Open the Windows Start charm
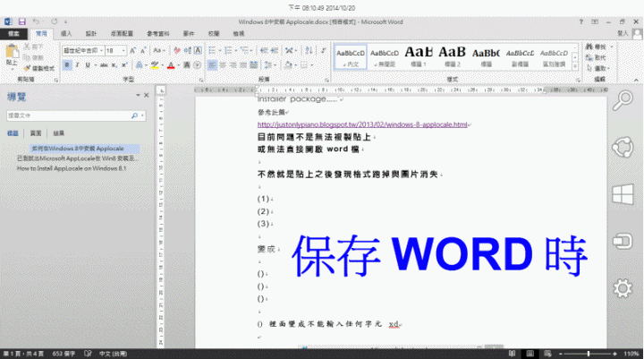This screenshot has width=644, height=359. point(623,194)
